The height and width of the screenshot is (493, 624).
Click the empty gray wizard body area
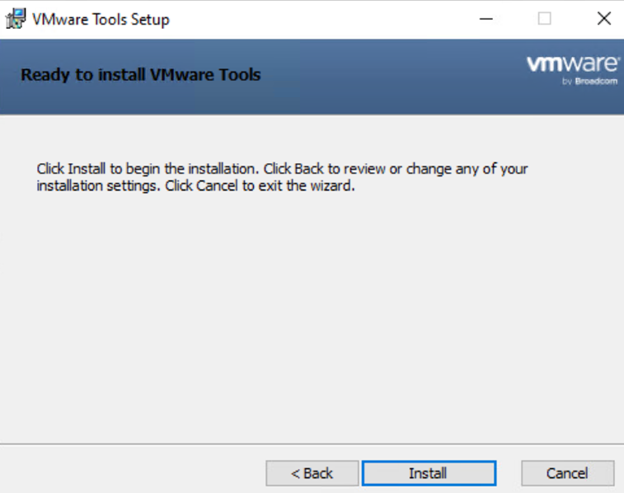click(310, 320)
